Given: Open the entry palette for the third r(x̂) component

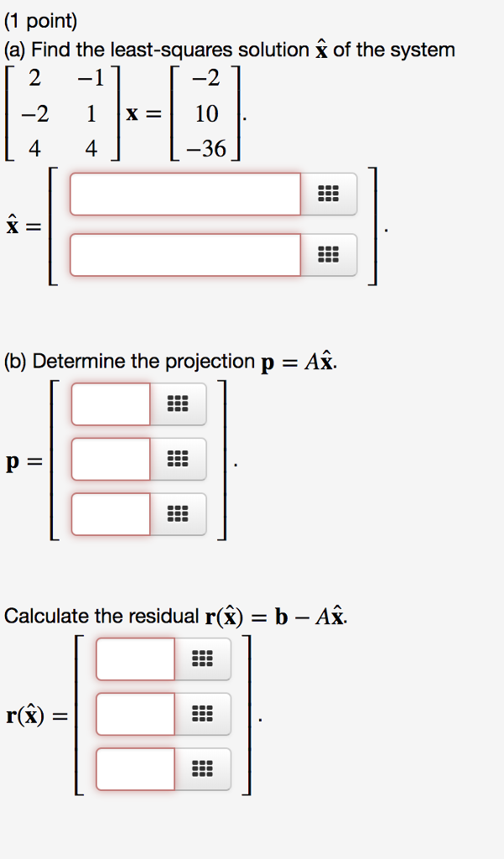Looking at the screenshot, I should pos(201,770).
